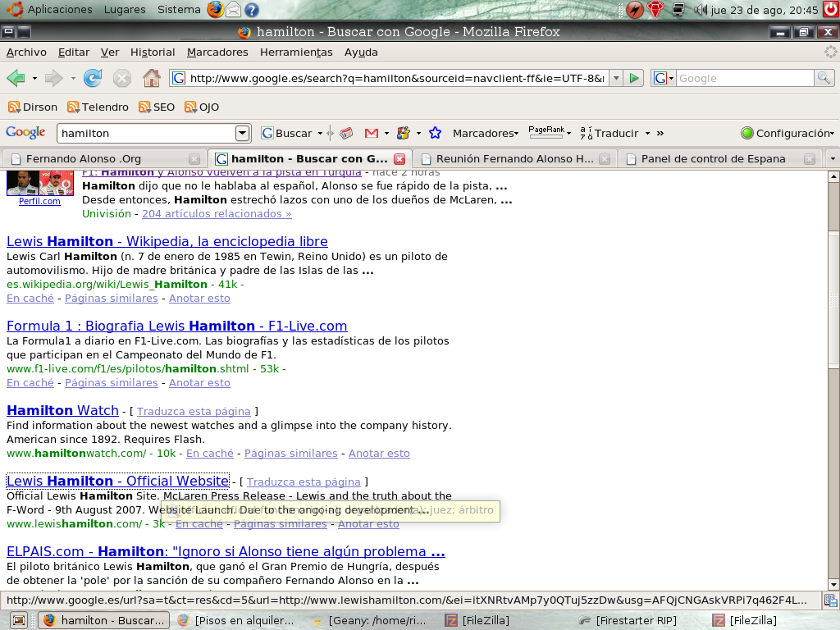Click the PageRank indicator bar

546,133
